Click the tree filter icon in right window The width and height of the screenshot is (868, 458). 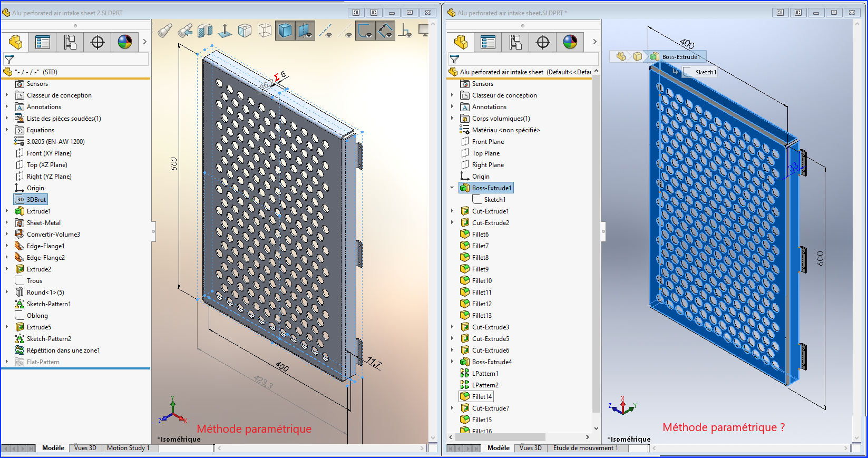pyautogui.click(x=454, y=60)
